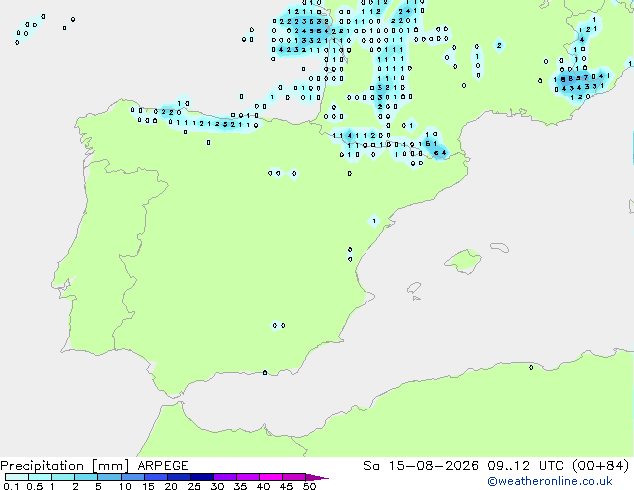This screenshot has width=634, height=490.
Task: Click the '50' legend scale value
Action: coord(309,486)
